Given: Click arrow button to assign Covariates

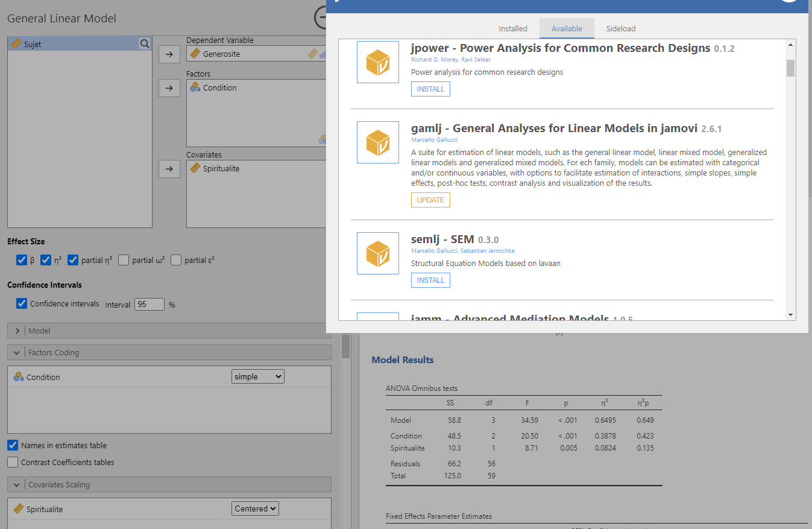Looking at the screenshot, I should 169,169.
